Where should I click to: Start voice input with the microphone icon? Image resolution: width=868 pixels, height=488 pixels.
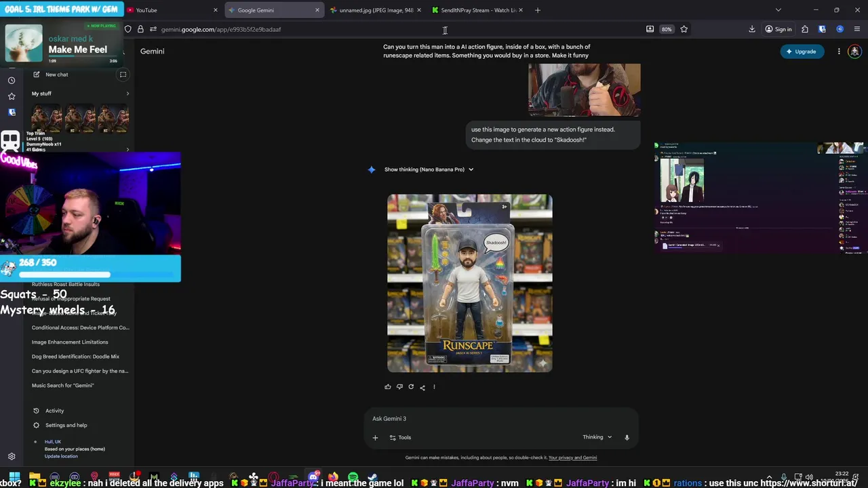627,438
